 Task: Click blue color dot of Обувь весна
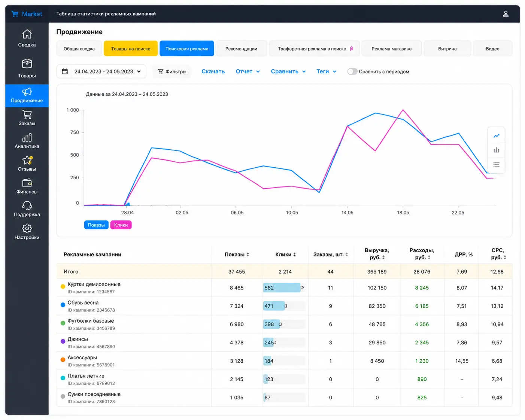tap(63, 305)
